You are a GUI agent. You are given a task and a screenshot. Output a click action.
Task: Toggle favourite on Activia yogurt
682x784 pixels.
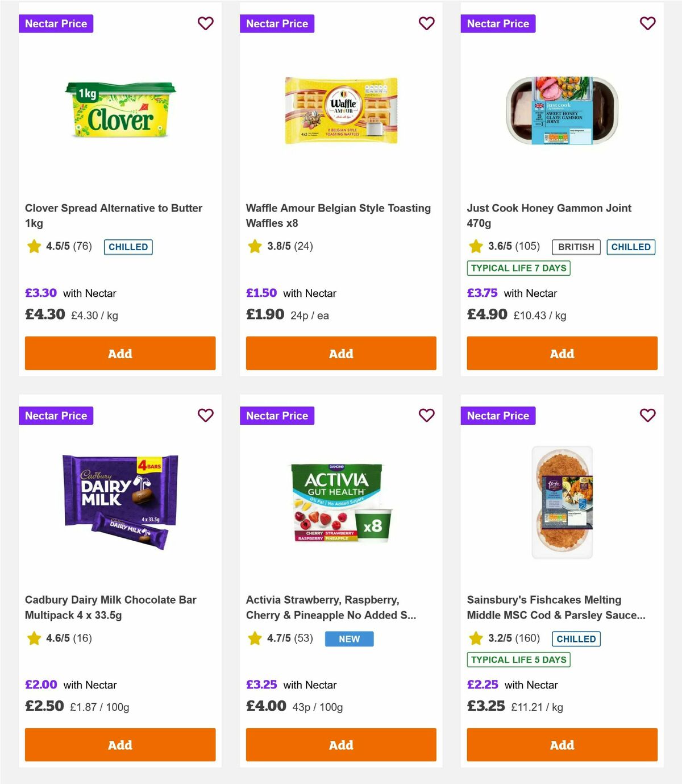426,416
